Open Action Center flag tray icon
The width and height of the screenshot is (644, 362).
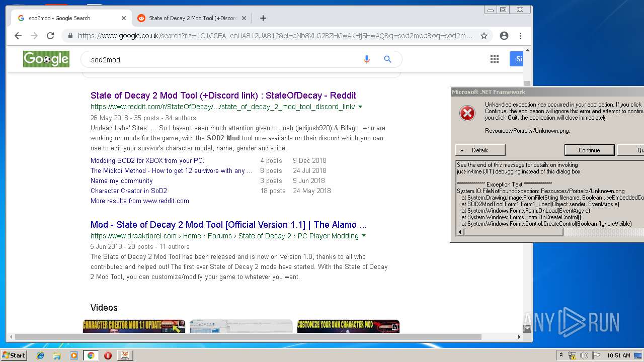596,355
